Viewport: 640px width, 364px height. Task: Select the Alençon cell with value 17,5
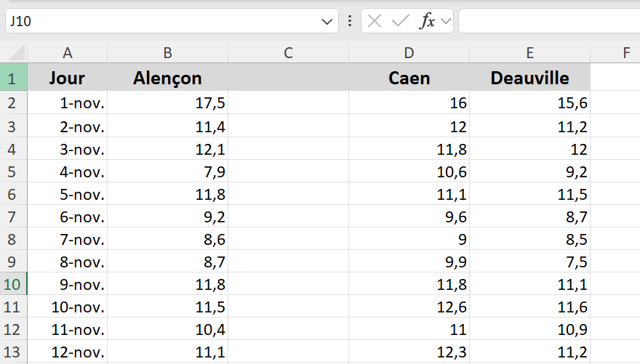tap(168, 103)
